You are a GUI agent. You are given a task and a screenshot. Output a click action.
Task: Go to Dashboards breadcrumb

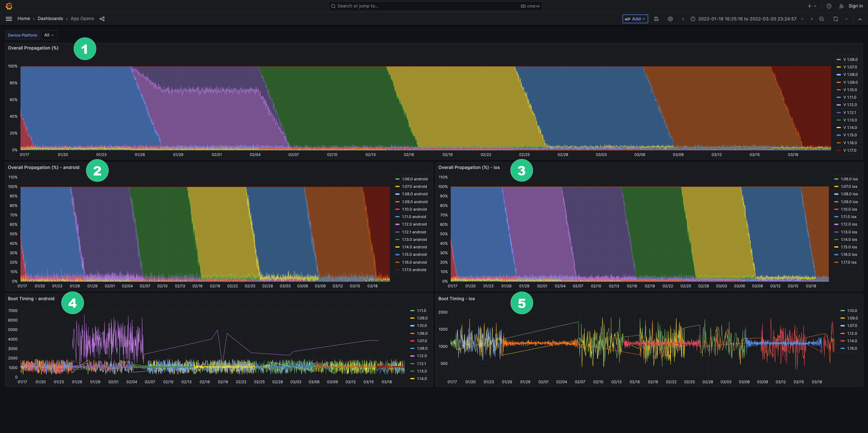point(50,18)
